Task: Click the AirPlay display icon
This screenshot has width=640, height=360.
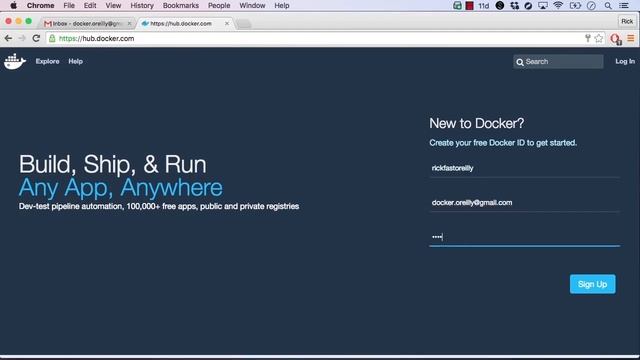Action: pyautogui.click(x=542, y=6)
